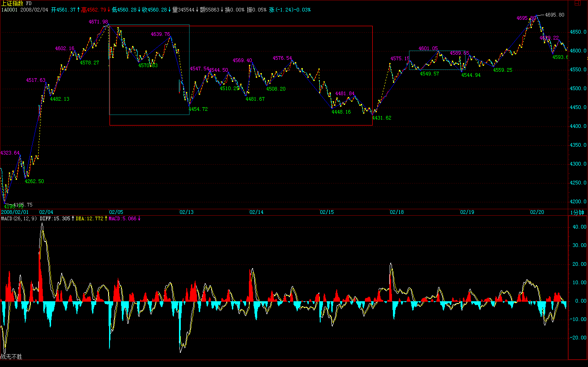Click the 4431.62 low price label

[x=381, y=118]
